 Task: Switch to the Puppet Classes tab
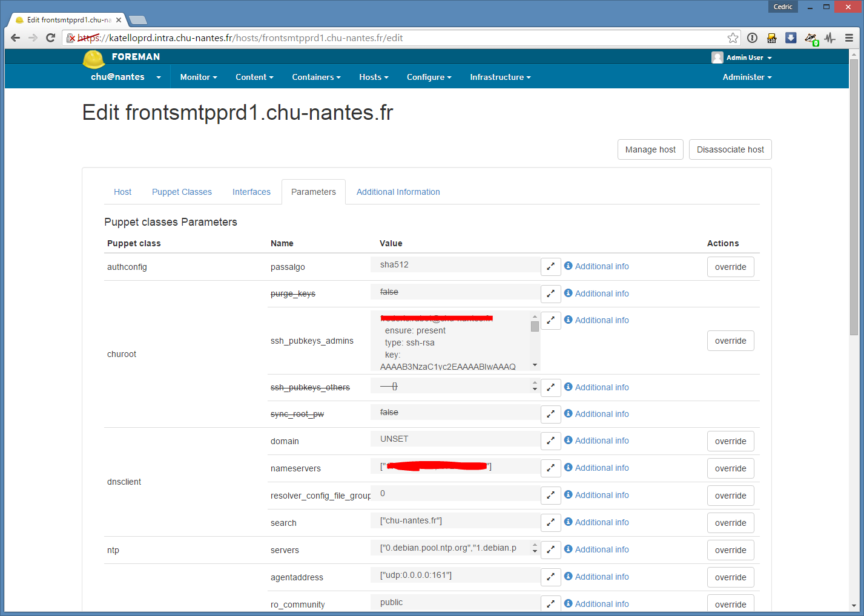coord(182,192)
